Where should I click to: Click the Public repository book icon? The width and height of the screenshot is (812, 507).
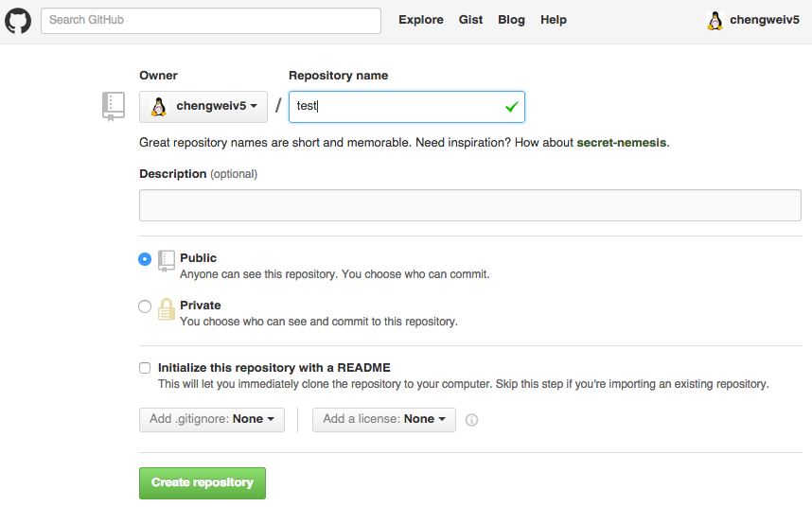(167, 260)
